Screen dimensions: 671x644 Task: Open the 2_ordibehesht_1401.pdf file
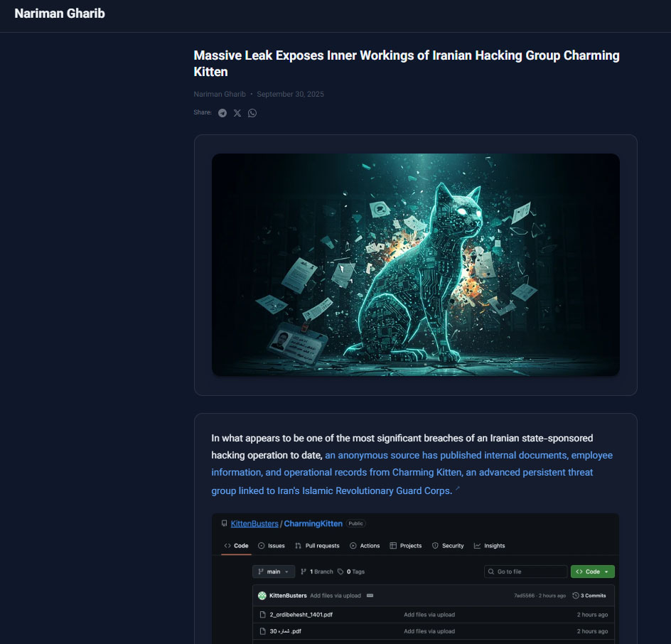302,614
